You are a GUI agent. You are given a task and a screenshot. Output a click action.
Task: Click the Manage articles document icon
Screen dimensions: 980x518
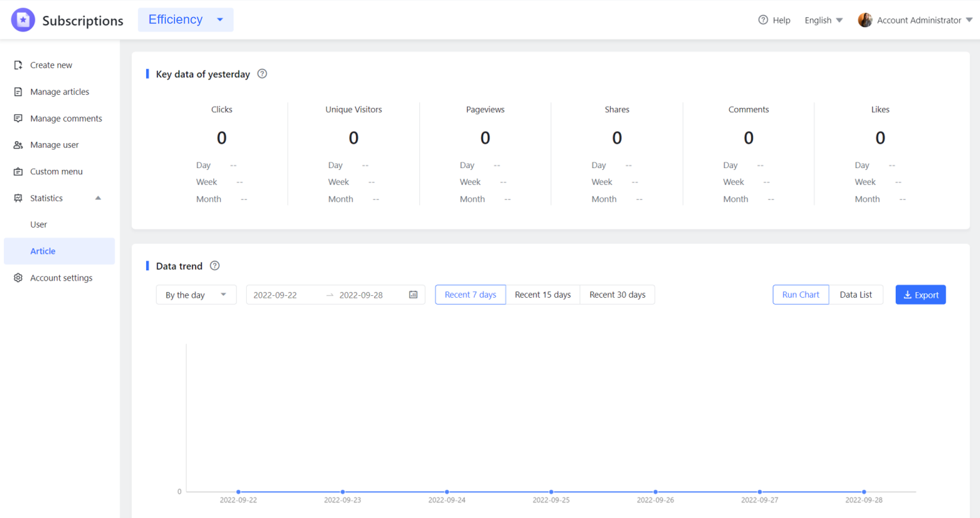point(18,91)
